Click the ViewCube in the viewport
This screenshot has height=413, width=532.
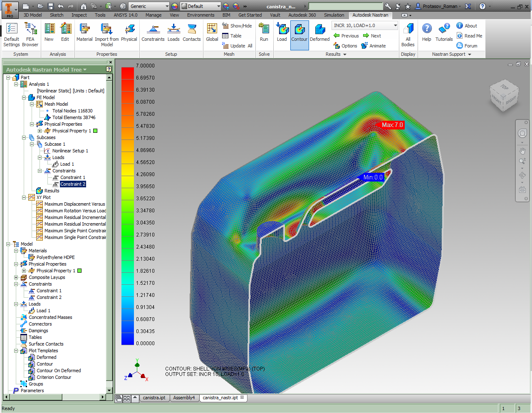click(x=504, y=96)
